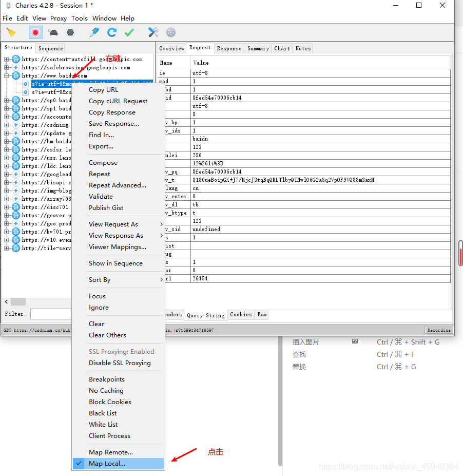Viewport: 463px width, 476px height.
Task: Toggle Block Cookies in context menu
Action: click(x=119, y=402)
